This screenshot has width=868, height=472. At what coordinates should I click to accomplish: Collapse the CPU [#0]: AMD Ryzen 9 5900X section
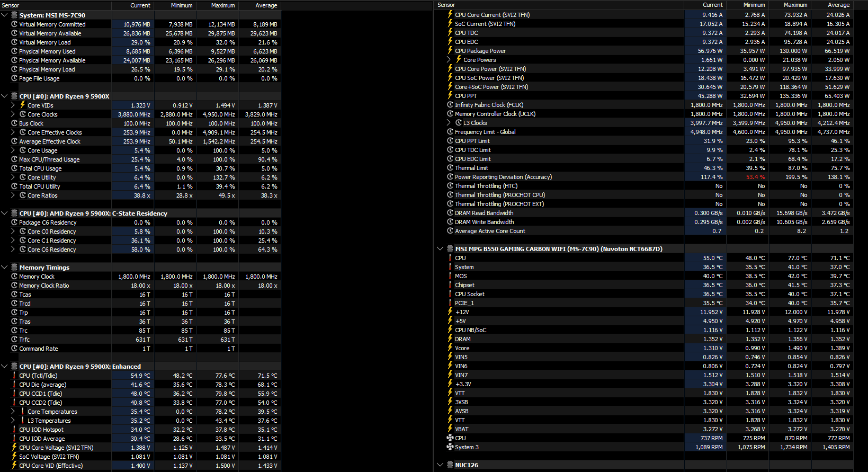4,96
